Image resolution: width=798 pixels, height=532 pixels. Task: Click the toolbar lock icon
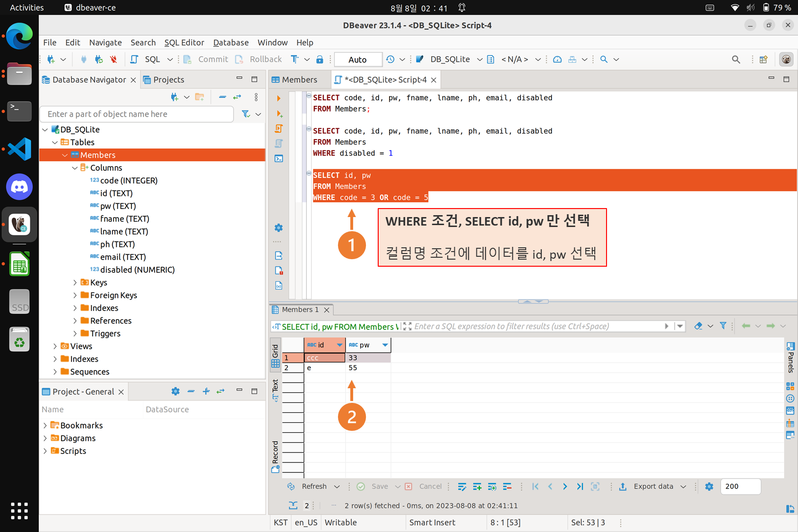tap(320, 59)
